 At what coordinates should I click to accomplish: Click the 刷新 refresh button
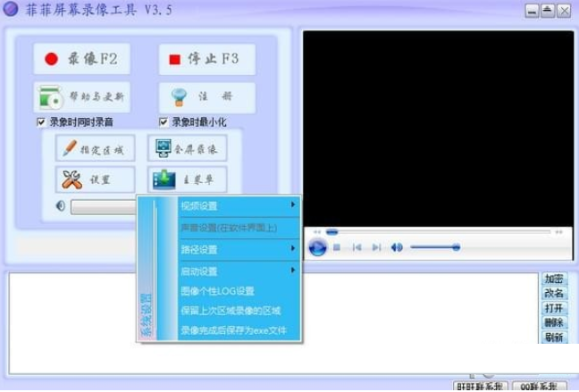[x=554, y=337]
